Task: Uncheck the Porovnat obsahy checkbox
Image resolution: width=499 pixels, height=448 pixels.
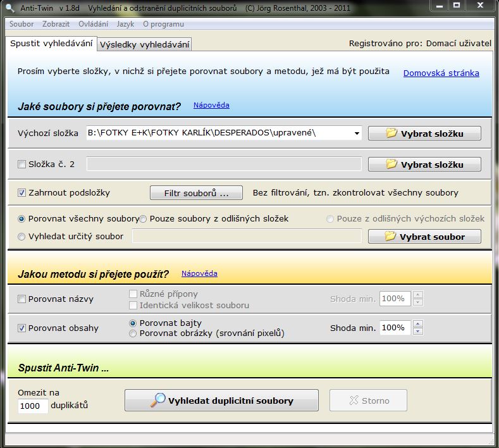Action: pyautogui.click(x=22, y=328)
